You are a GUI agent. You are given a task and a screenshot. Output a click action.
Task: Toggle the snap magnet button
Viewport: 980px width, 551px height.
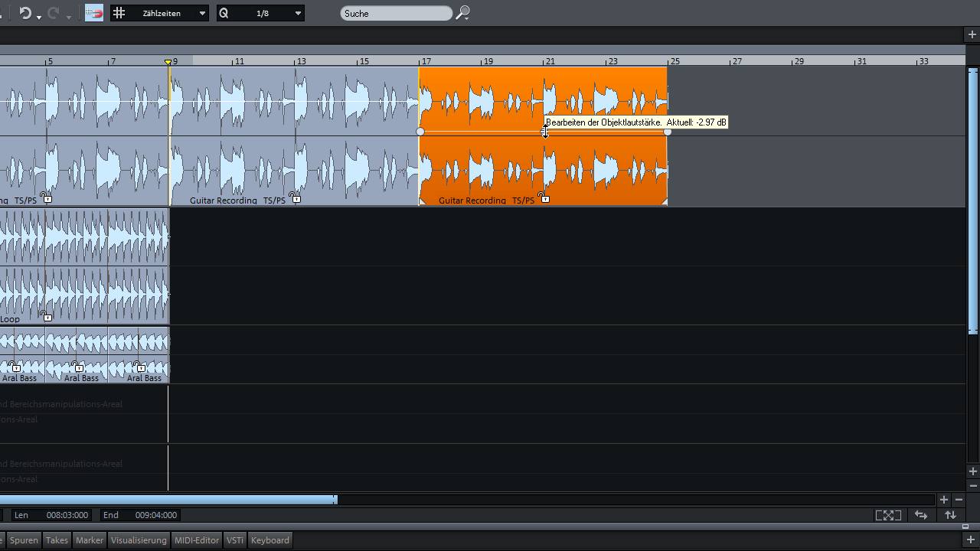(94, 13)
